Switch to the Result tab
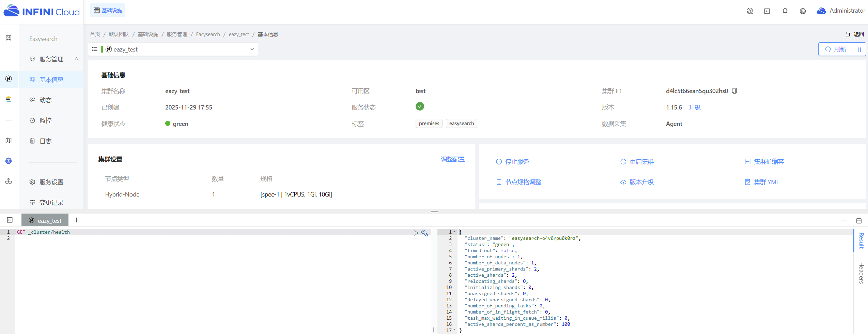 (861, 240)
